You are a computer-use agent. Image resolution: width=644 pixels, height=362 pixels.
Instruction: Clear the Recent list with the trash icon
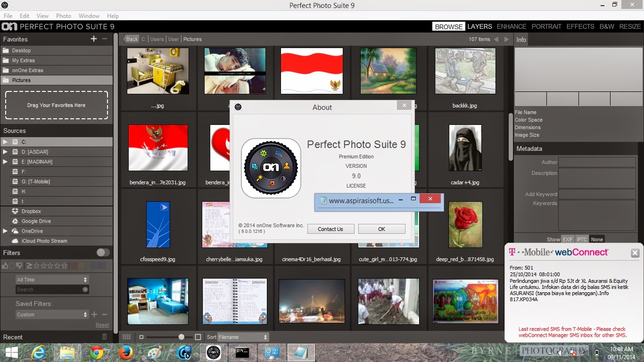point(105,337)
